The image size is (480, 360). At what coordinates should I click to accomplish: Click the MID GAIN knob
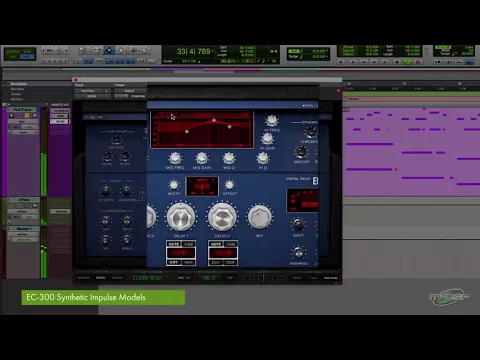tap(202, 158)
